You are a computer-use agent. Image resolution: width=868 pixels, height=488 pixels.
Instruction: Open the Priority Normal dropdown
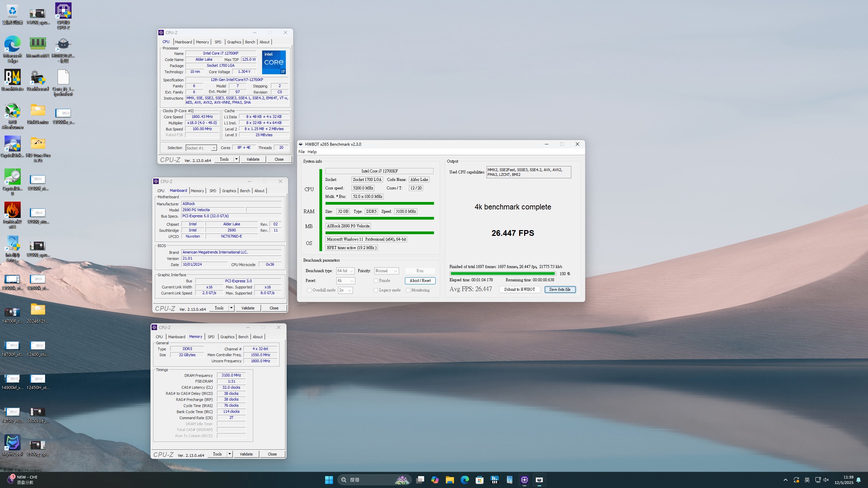coord(387,271)
